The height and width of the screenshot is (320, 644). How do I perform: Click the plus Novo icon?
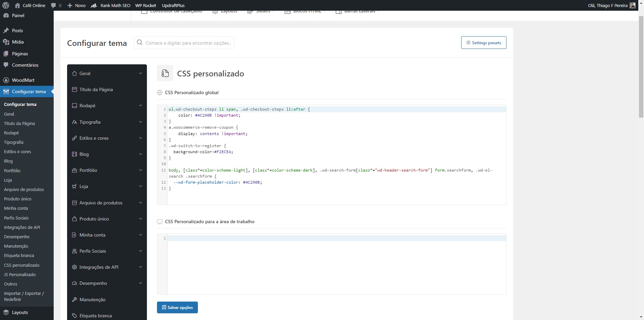click(x=70, y=5)
